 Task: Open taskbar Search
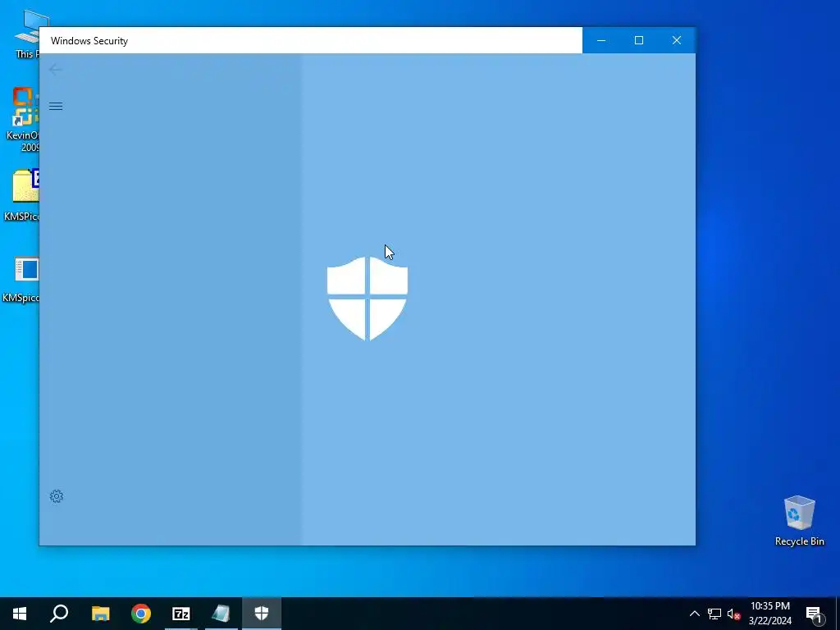pos(59,614)
